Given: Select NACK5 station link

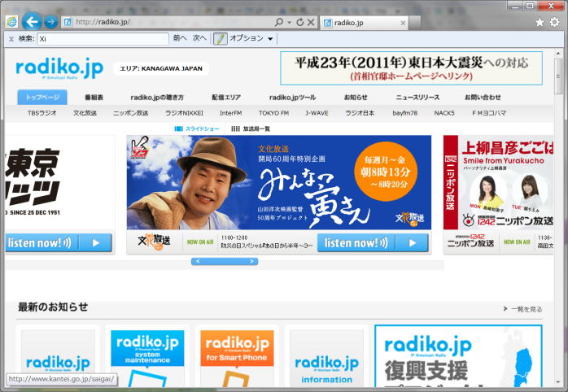Looking at the screenshot, I should click(x=444, y=113).
